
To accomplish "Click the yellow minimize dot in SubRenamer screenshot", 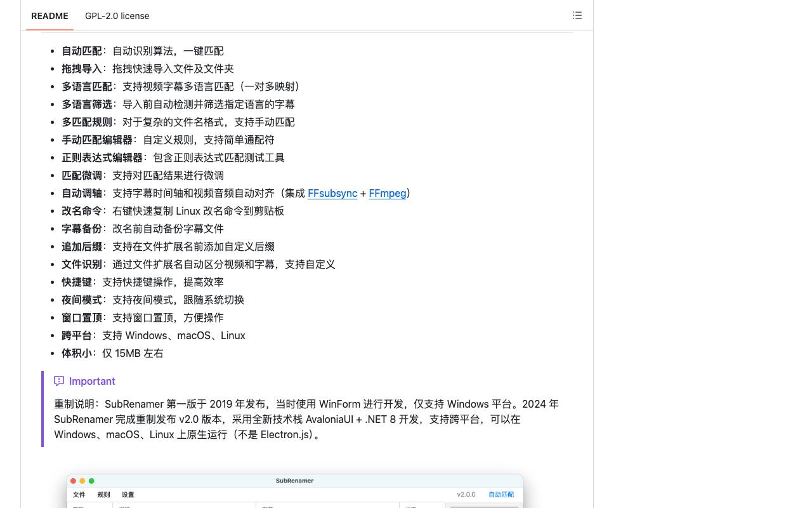I will click(x=82, y=481).
